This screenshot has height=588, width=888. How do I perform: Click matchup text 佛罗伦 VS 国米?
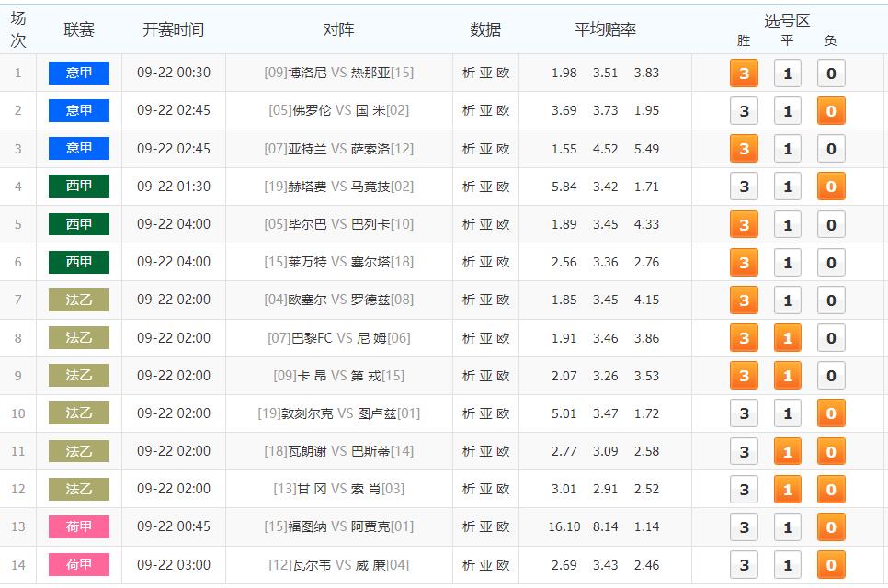[338, 110]
